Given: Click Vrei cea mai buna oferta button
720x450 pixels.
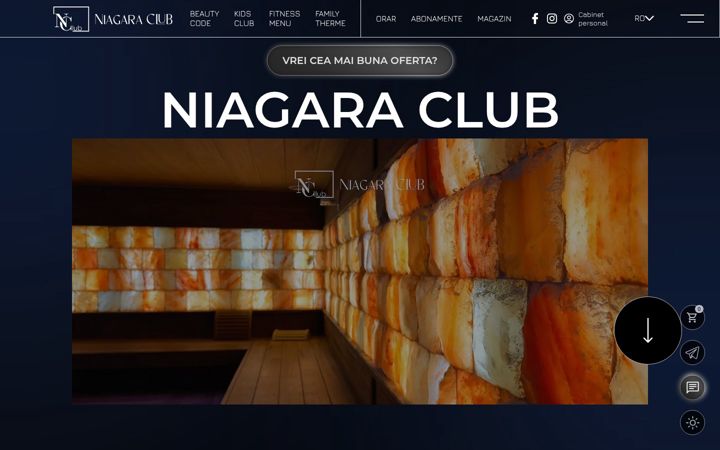Looking at the screenshot, I should point(360,60).
